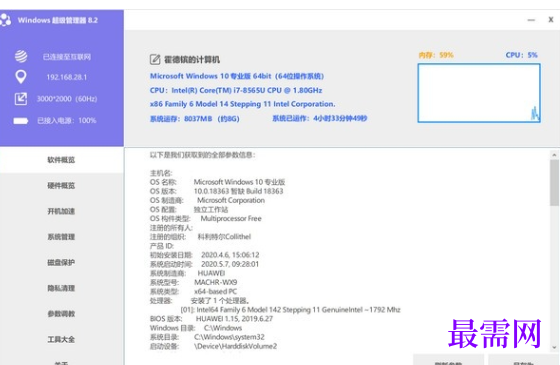Click the scrollbar up arrow
Viewport: 560px width, 365px height.
tap(554, 155)
